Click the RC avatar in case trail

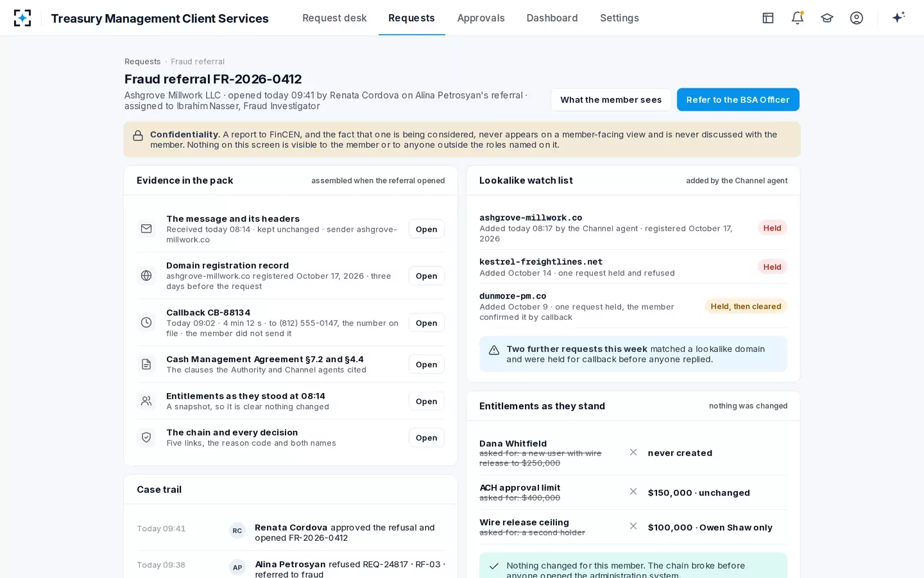point(237,530)
